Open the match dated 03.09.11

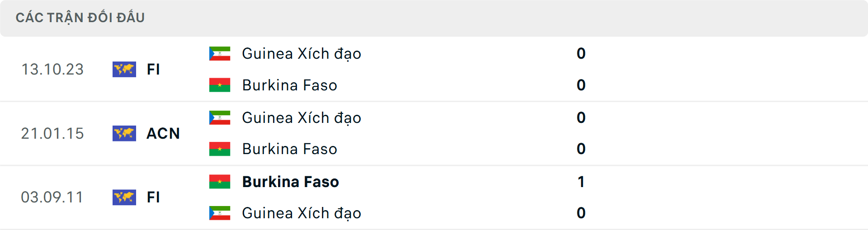pyautogui.click(x=52, y=197)
